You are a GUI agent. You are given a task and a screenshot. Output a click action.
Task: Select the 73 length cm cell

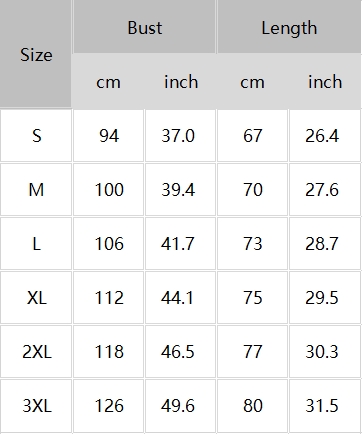pos(252,244)
